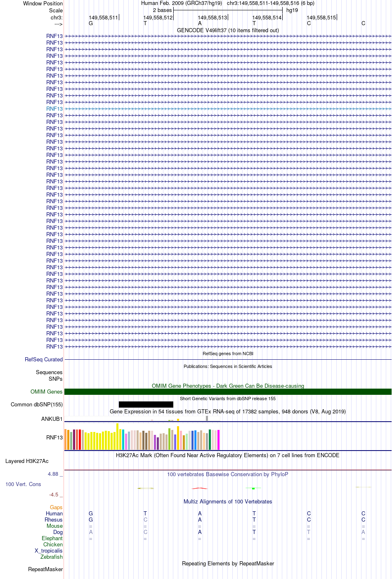This screenshot has height=579, width=392.
Task: Open Repeating Elements by RepeatMasker title
Action: [228, 564]
